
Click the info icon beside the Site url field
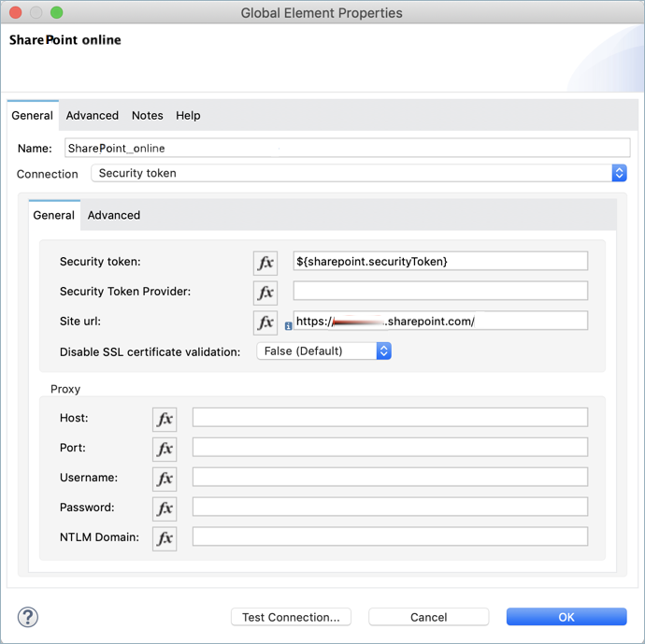[x=288, y=326]
